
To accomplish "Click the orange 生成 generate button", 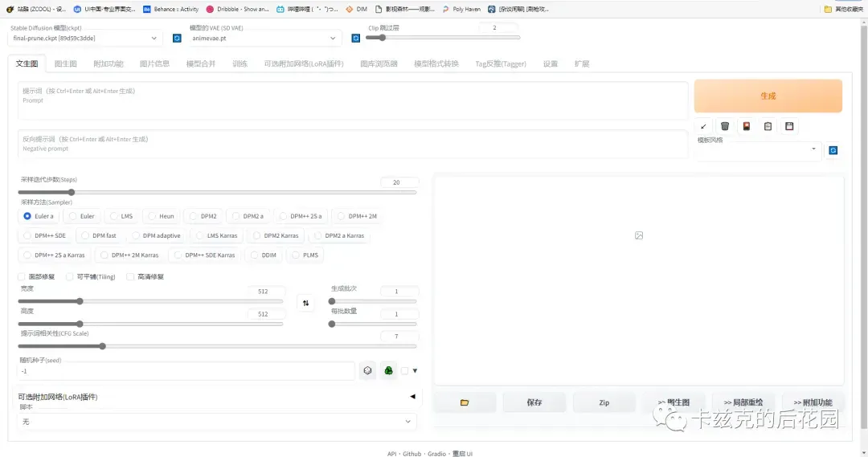I will (768, 96).
